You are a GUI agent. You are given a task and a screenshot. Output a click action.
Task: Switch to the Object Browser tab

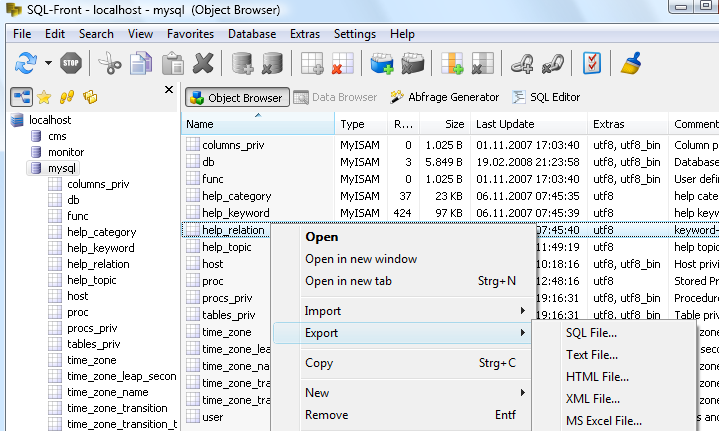(237, 97)
